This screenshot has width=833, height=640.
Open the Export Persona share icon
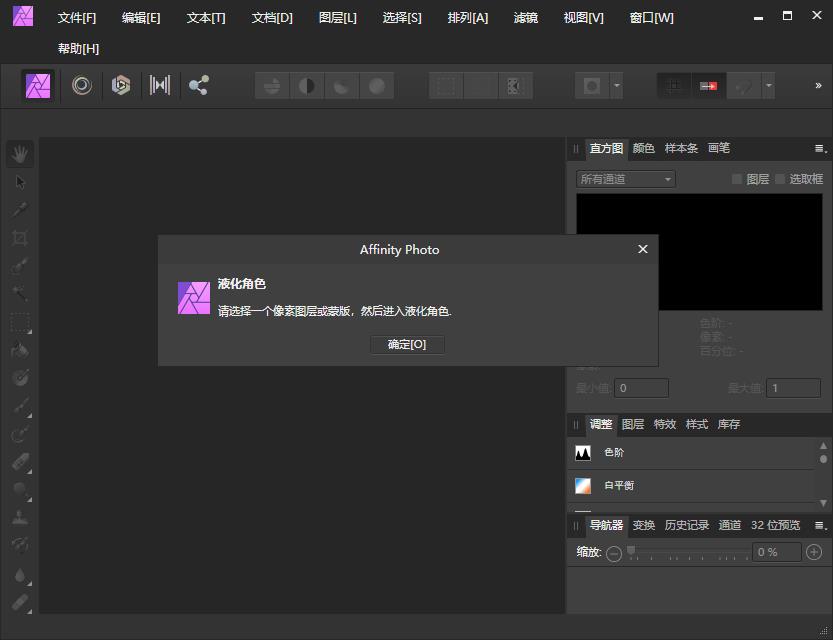point(198,85)
